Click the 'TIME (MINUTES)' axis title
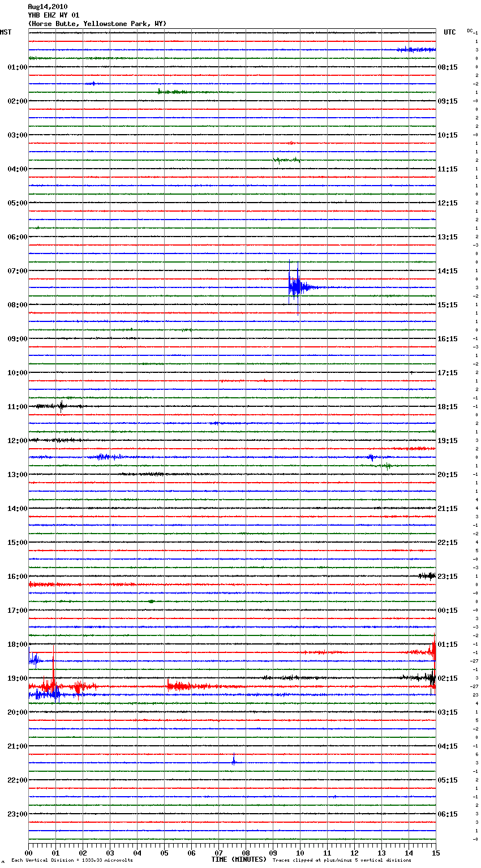481x868 pixels. pos(239,859)
